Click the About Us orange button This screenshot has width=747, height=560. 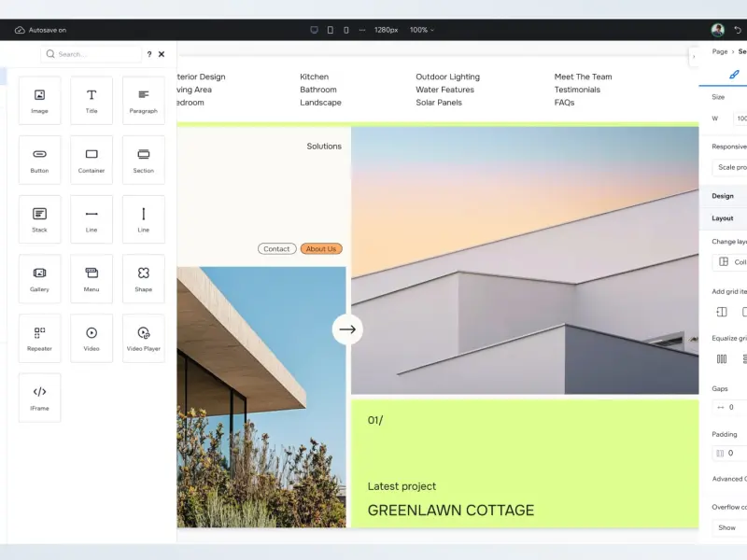pos(321,249)
